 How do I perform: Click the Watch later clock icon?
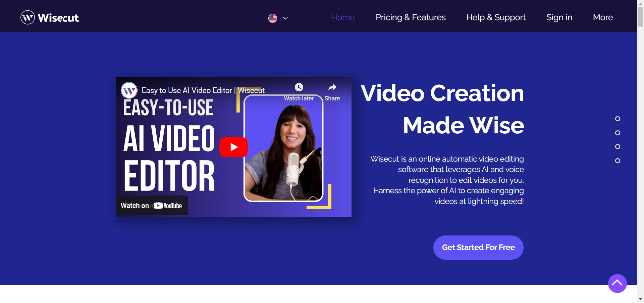[x=299, y=87]
